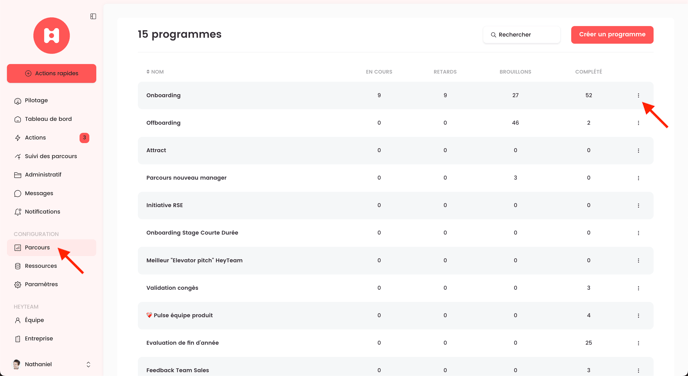Image resolution: width=688 pixels, height=376 pixels.
Task: Open Tableau de bord
Action: click(x=48, y=119)
